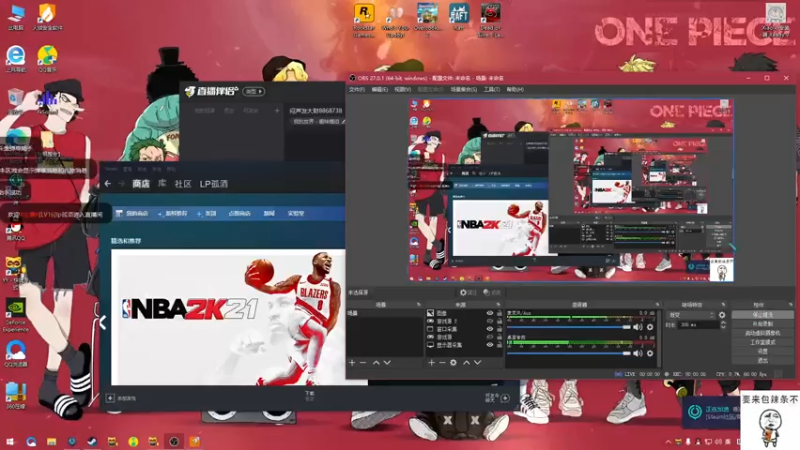Viewport: 800px width, 450px height.
Task: Click the NBA 2K21 featured banner in Steam
Action: 228,317
